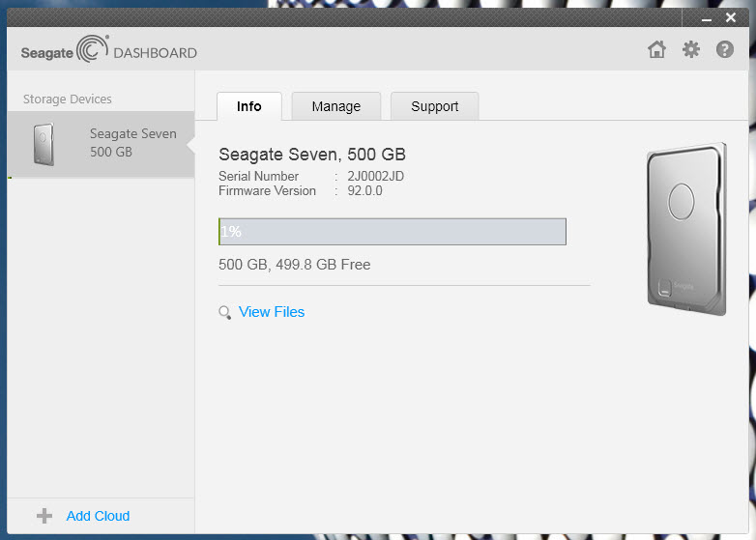Close the Seagate Dashboard window
Image resolution: width=756 pixels, height=540 pixels.
pos(731,17)
